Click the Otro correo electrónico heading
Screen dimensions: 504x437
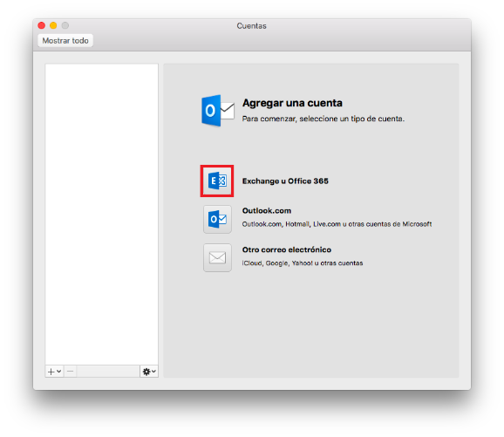tap(286, 249)
